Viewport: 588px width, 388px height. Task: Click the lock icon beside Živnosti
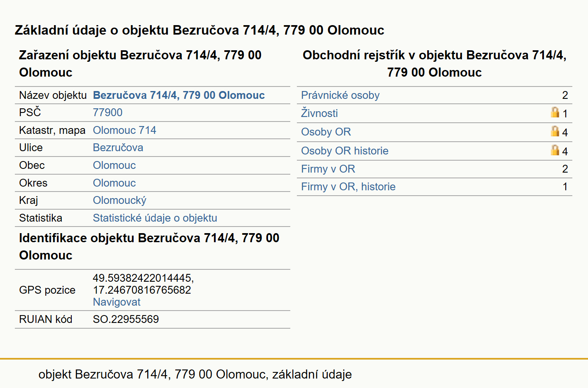pos(555,112)
